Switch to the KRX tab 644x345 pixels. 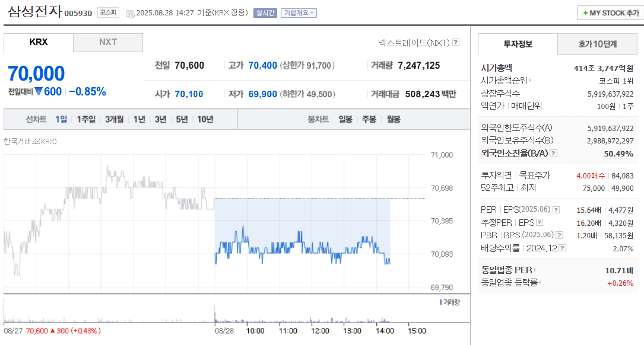[39, 42]
